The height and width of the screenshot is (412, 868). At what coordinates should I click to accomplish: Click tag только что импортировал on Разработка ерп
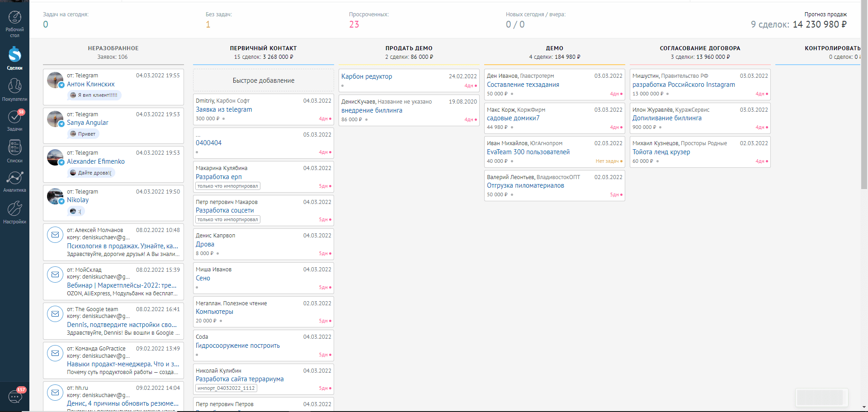click(x=228, y=186)
